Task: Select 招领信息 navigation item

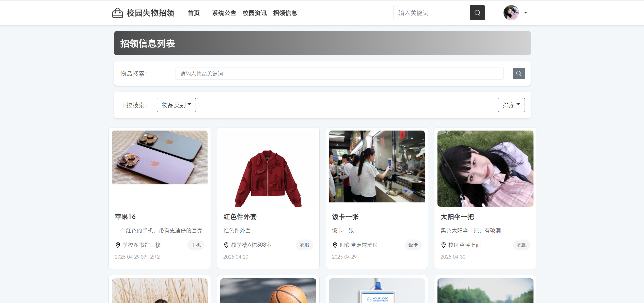Action: pyautogui.click(x=285, y=13)
